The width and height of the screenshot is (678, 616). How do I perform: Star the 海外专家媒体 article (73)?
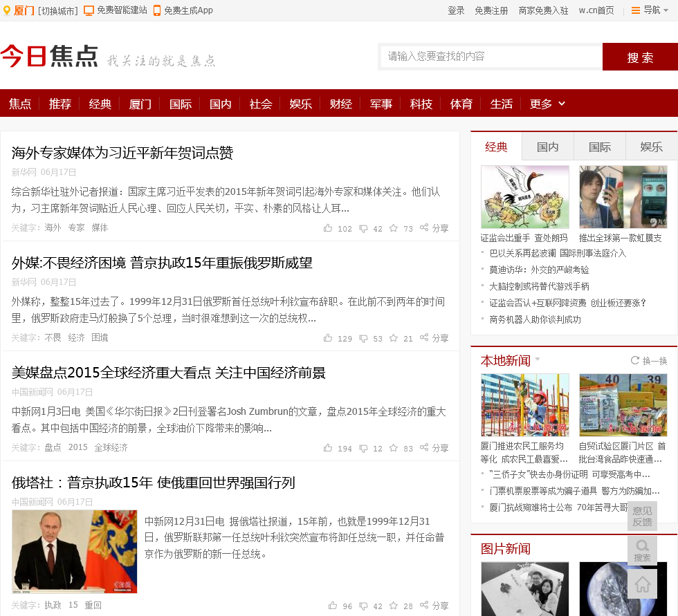click(x=394, y=228)
